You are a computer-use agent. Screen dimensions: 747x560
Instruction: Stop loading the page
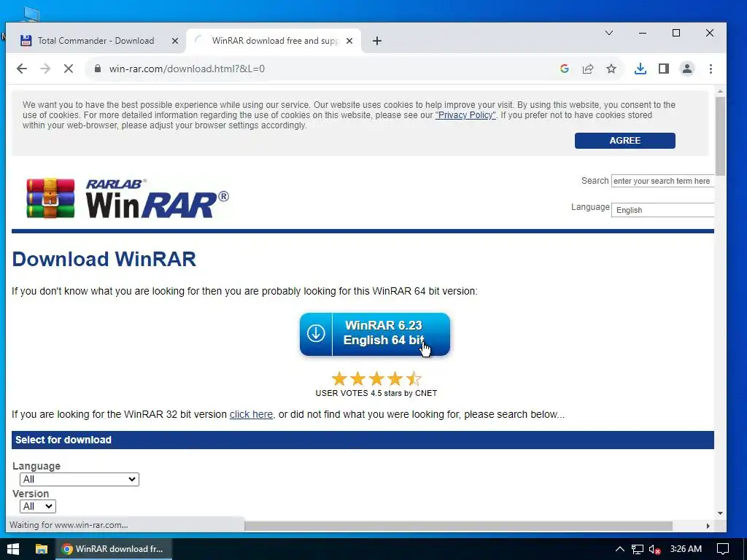click(69, 69)
